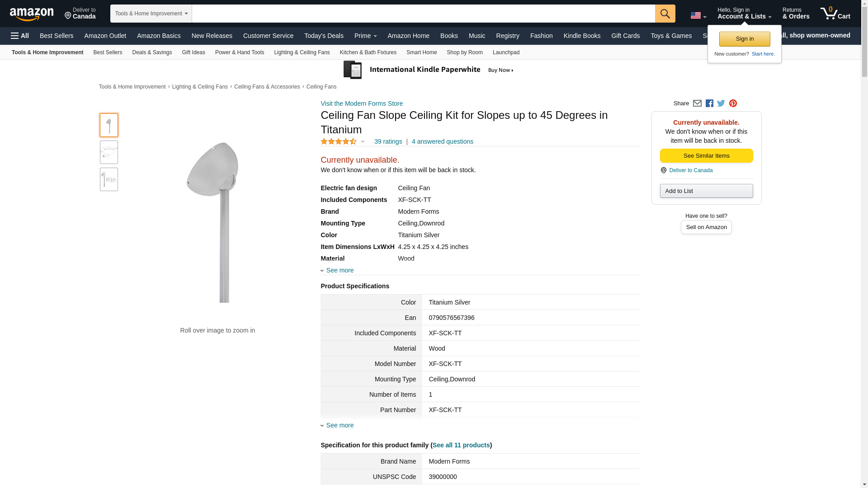868x488 pixels.
Task: Share product via email icon
Action: pos(697,103)
